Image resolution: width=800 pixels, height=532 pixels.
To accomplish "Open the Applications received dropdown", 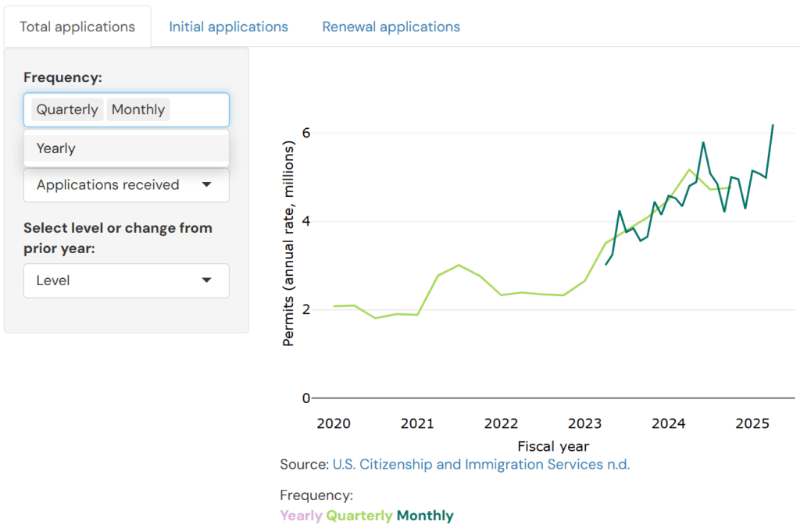I will [127, 184].
